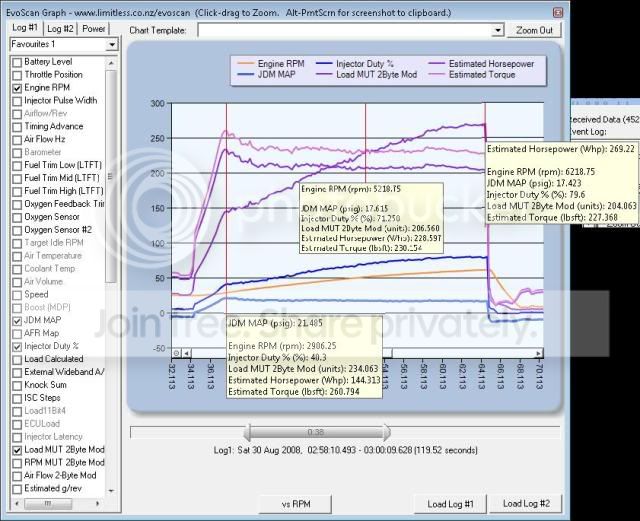Enable the Battery Level checkbox
The image size is (640, 521).
(x=17, y=62)
